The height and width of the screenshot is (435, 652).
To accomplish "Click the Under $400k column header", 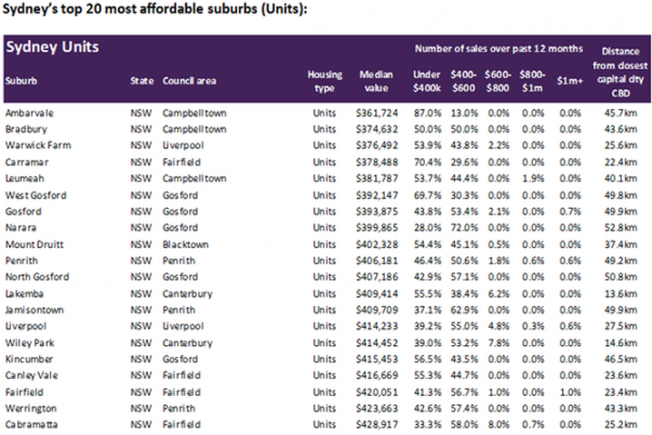I will pyautogui.click(x=427, y=81).
